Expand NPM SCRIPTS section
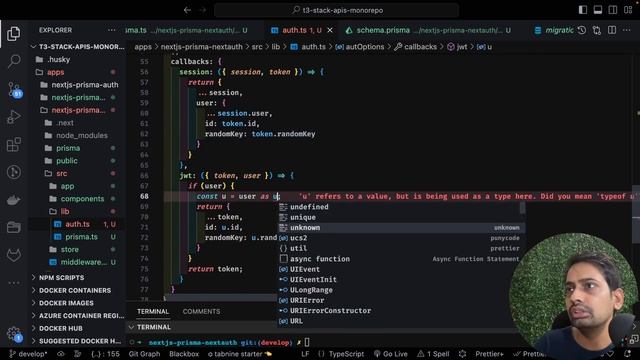640x360 pixels. point(78,278)
